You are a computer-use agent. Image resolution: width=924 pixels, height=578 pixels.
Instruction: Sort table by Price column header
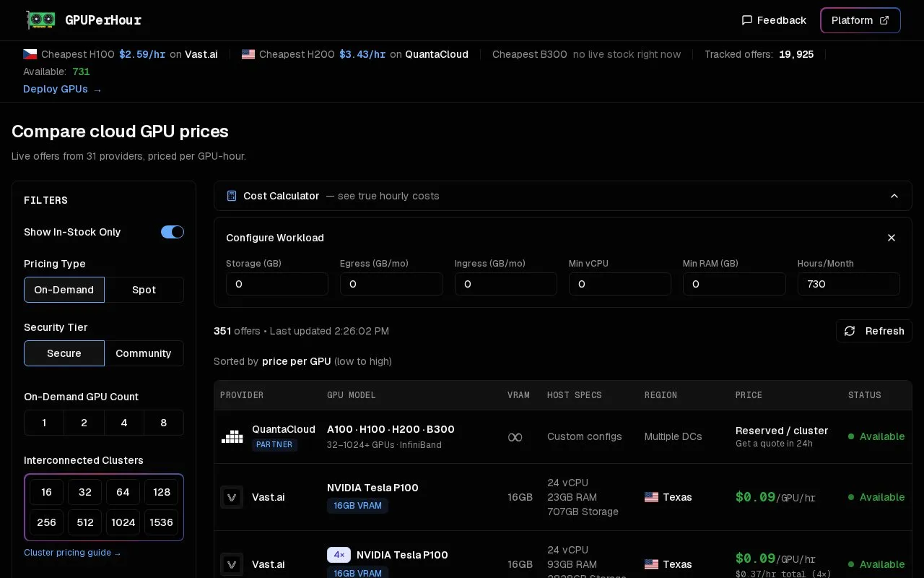[x=749, y=395]
